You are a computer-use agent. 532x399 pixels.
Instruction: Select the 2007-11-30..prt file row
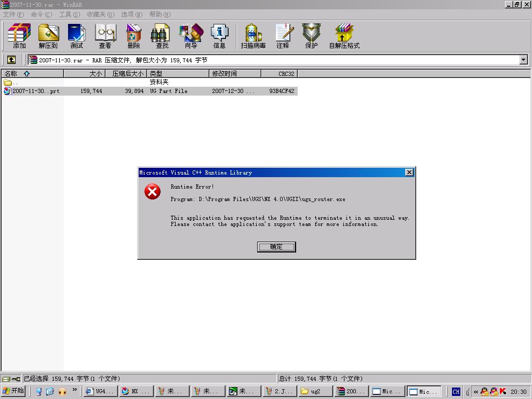point(150,91)
